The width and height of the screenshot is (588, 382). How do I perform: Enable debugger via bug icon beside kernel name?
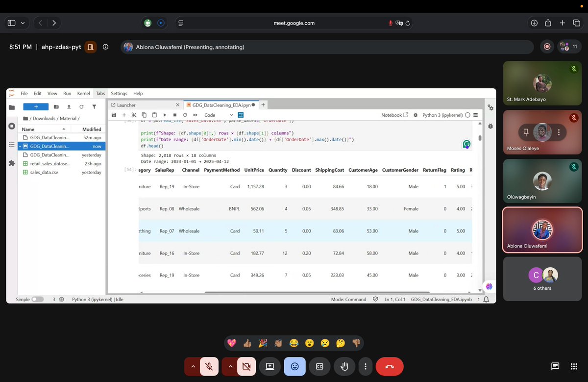pyautogui.click(x=416, y=115)
